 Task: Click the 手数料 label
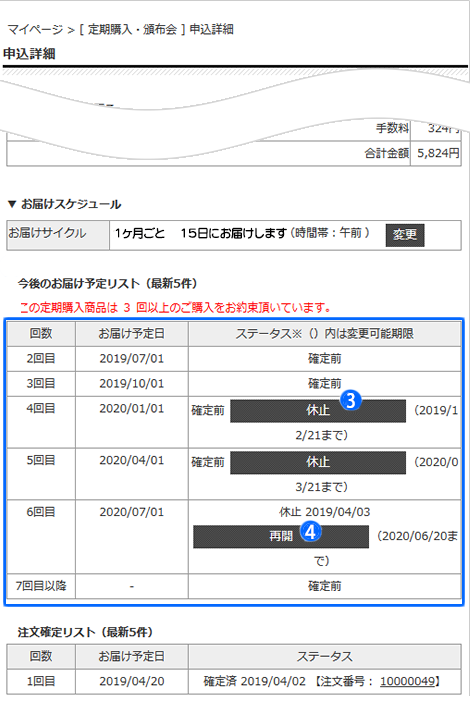click(x=392, y=128)
